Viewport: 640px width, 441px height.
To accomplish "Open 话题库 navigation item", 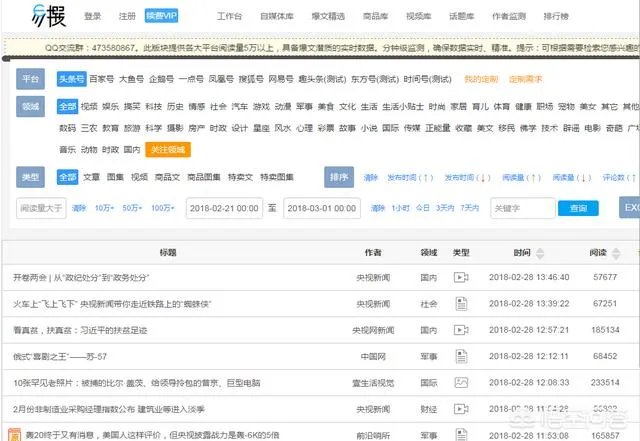I will click(x=462, y=16).
